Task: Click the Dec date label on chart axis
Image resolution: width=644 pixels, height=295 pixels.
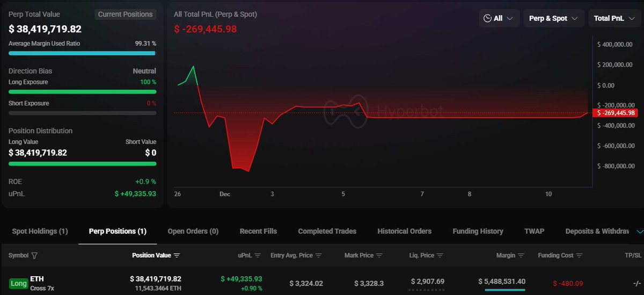Action: click(x=224, y=194)
